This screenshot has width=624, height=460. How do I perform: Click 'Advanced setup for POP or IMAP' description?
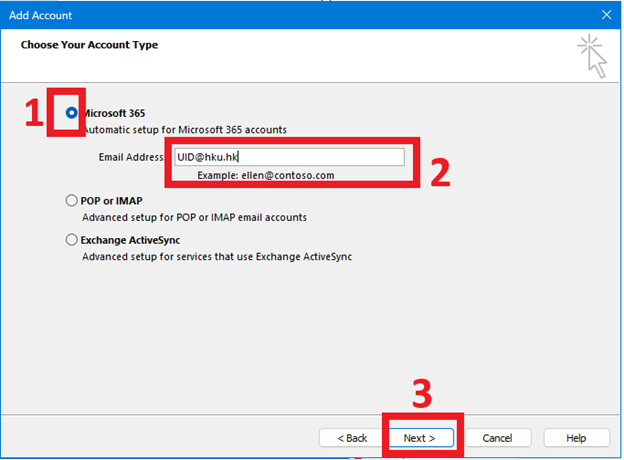click(x=195, y=217)
